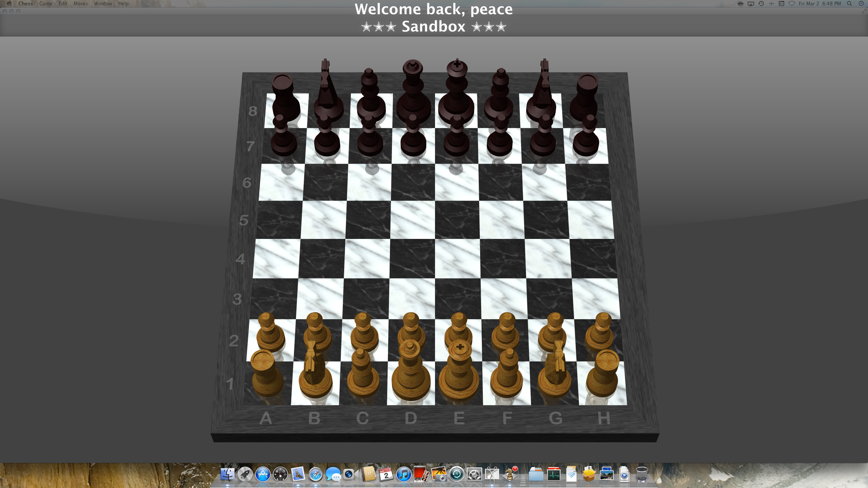
Task: Launch Launchpad rocket icon in dock
Action: (245, 474)
